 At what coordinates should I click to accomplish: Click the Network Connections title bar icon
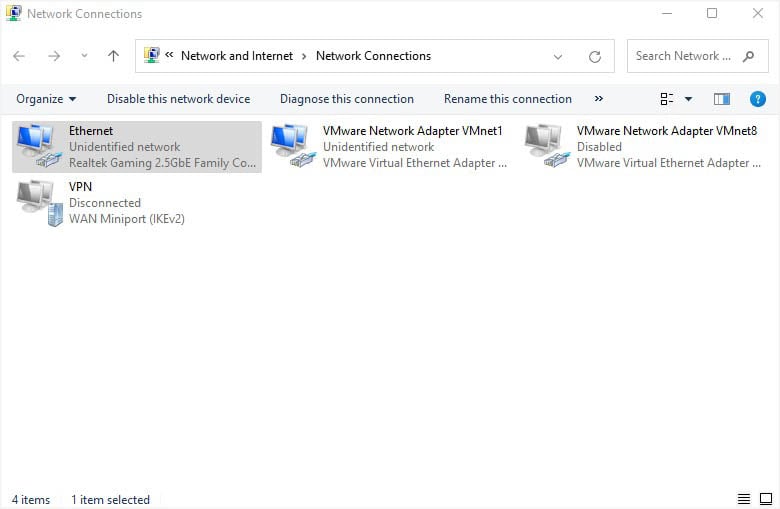[13, 13]
